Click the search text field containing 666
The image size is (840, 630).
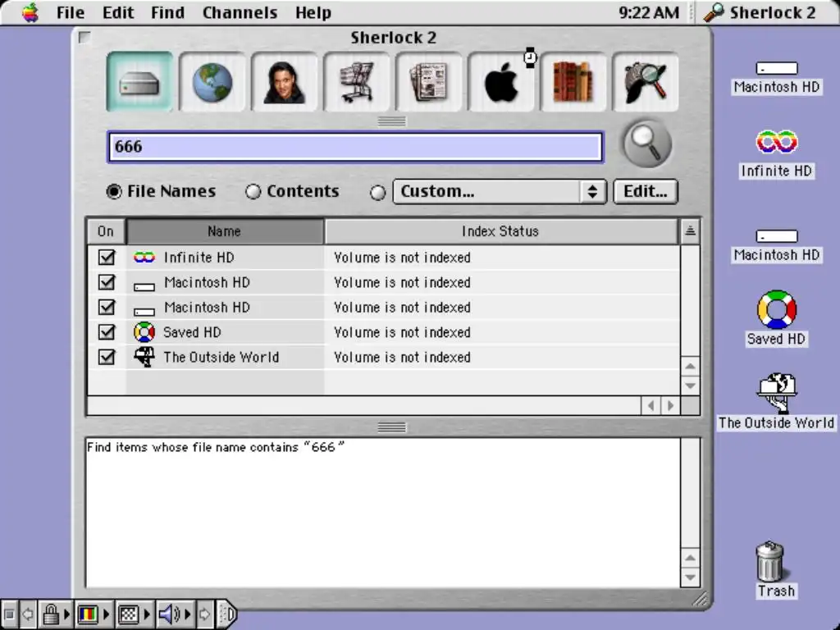pos(355,146)
